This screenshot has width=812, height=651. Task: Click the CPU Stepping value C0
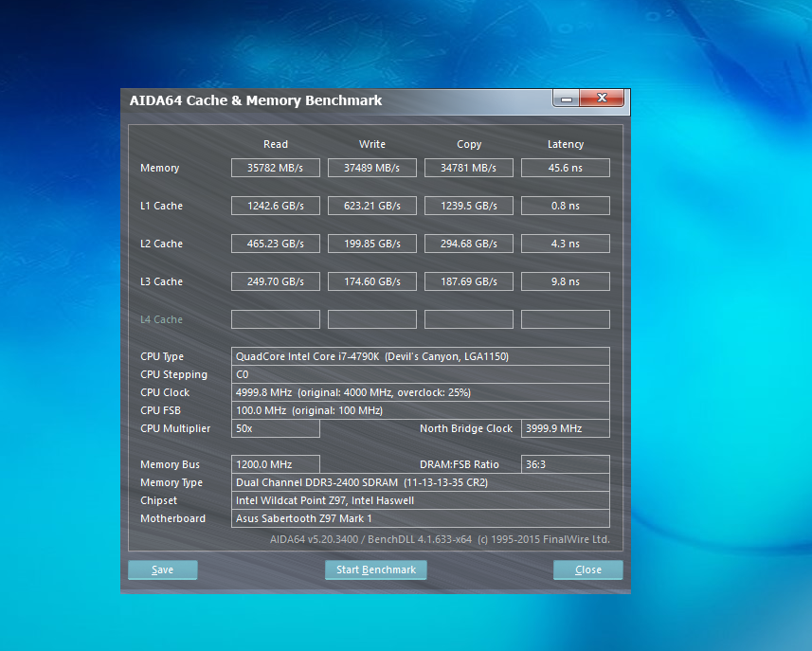pyautogui.click(x=421, y=374)
